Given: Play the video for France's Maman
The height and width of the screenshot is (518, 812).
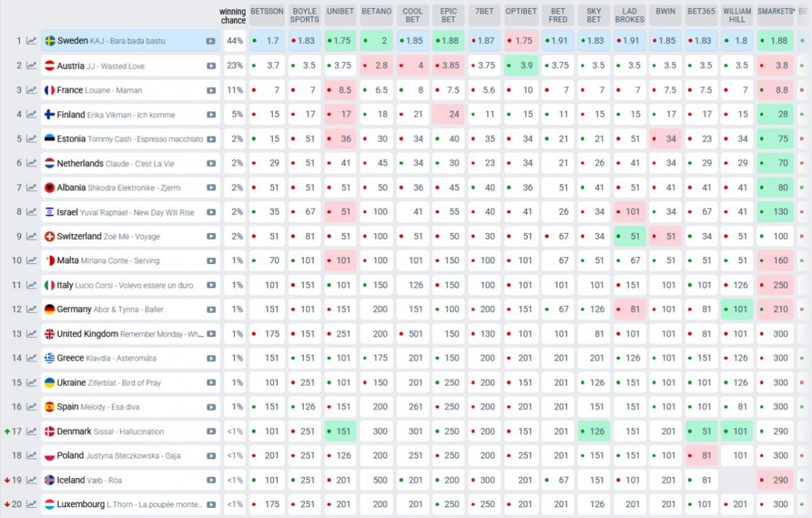Looking at the screenshot, I should pyautogui.click(x=211, y=90).
